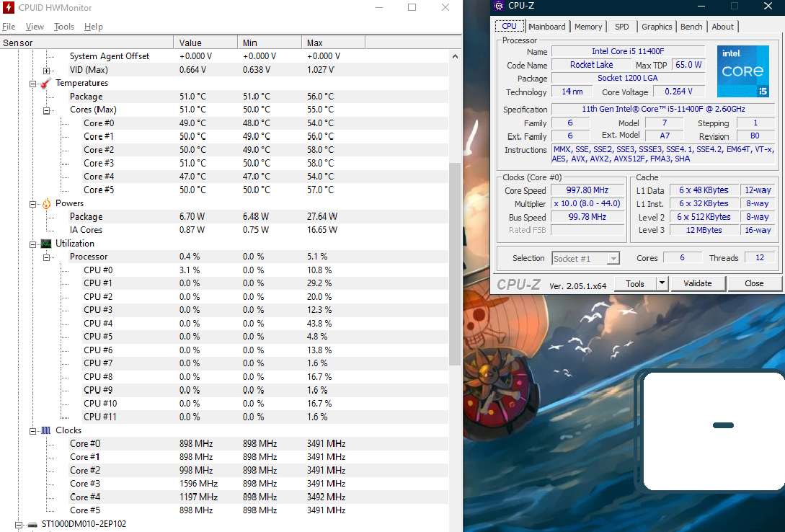Open the File menu in HWMonitor
The width and height of the screenshot is (785, 532).
click(9, 27)
